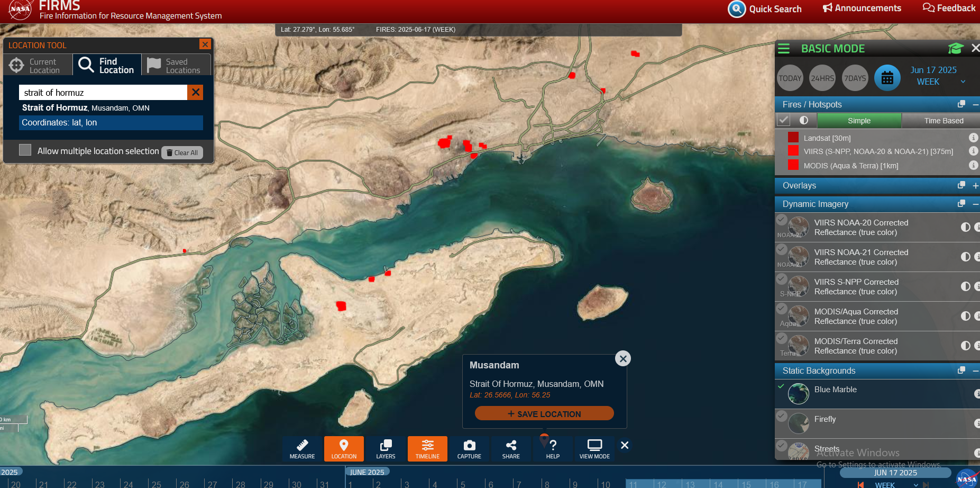Select the Find Location tab

pyautogui.click(x=107, y=65)
